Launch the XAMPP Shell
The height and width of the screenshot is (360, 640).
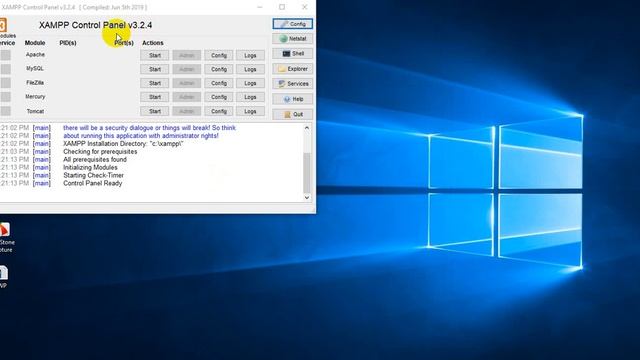pyautogui.click(x=293, y=53)
